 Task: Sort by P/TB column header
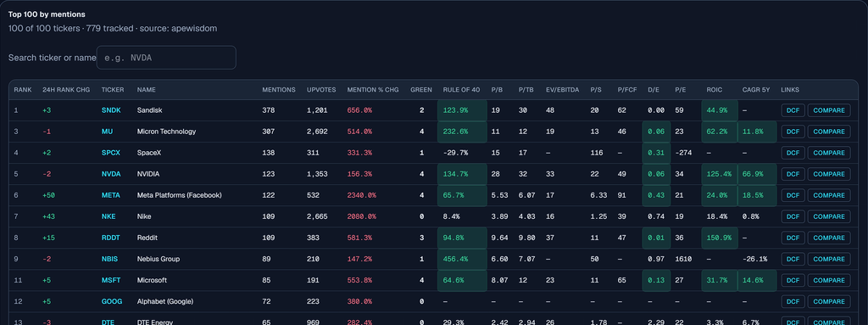pos(526,90)
